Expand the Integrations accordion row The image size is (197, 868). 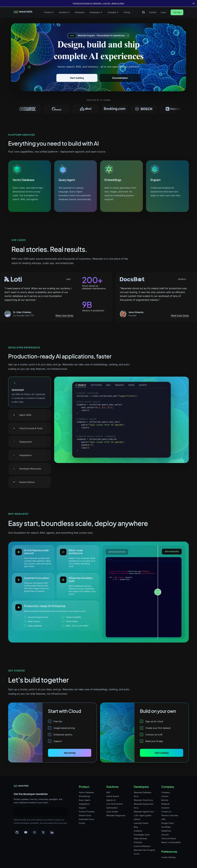click(30, 455)
